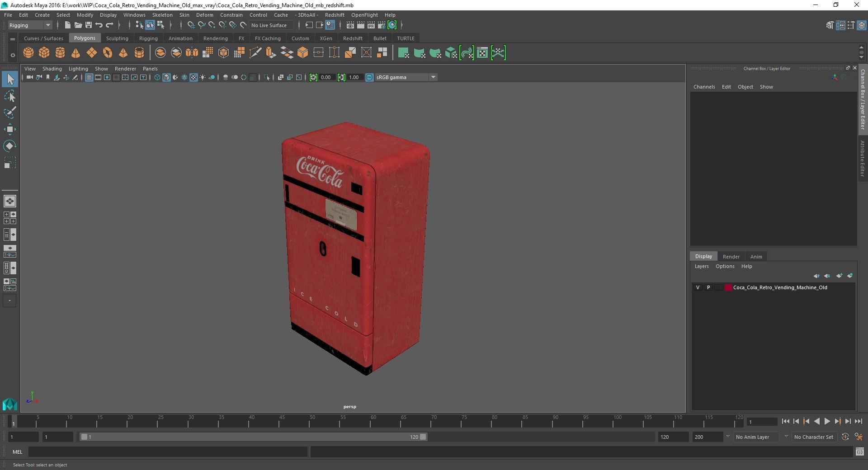The width and height of the screenshot is (868, 470).
Task: Toggle viewport grid display
Action: 89,77
